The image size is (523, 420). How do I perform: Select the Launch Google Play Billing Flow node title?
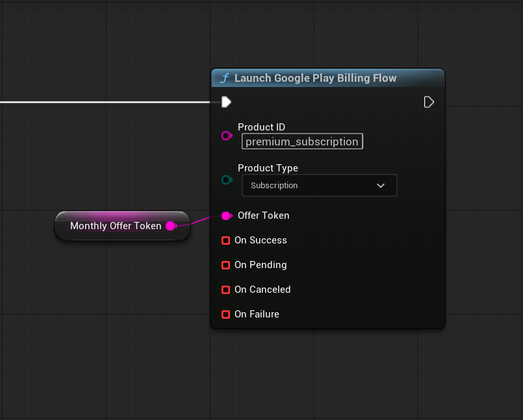[x=315, y=78]
